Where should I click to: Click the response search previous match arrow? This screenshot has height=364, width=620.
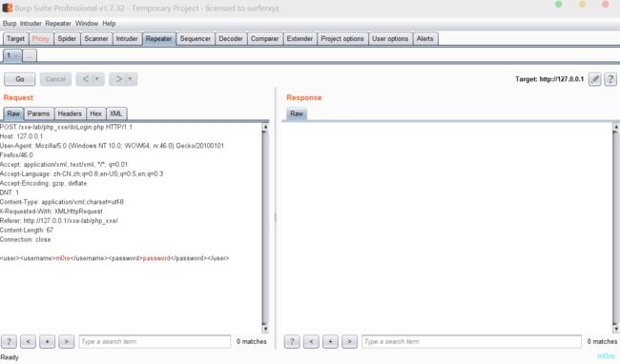coord(311,341)
